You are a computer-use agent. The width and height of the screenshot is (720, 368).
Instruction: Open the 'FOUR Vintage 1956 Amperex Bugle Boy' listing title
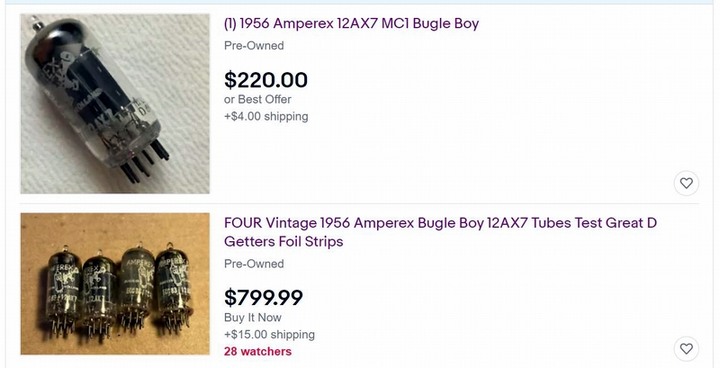point(440,232)
